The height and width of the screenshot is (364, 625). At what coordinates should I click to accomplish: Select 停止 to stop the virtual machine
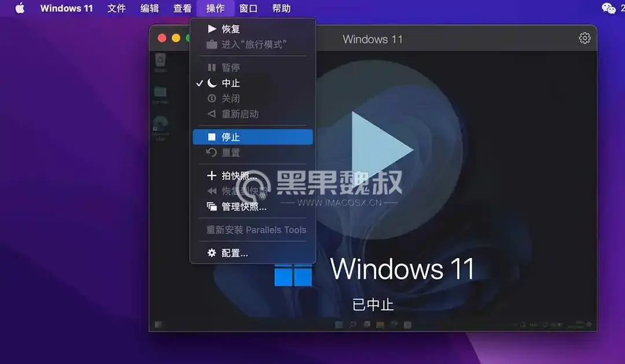click(x=231, y=137)
